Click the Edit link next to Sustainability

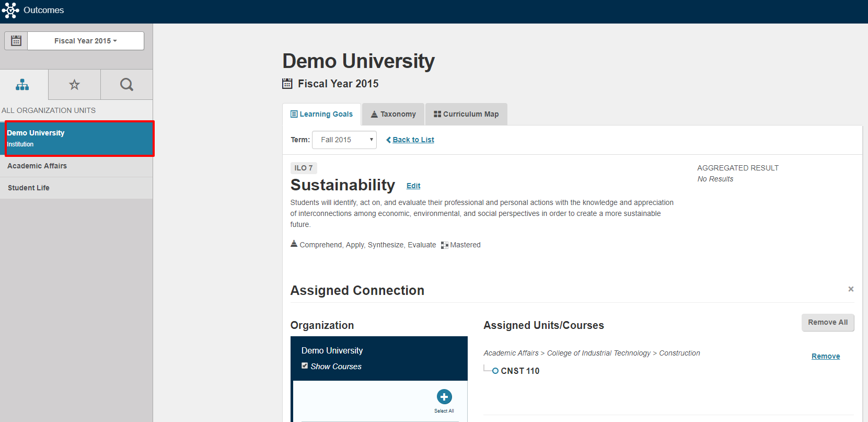point(413,186)
